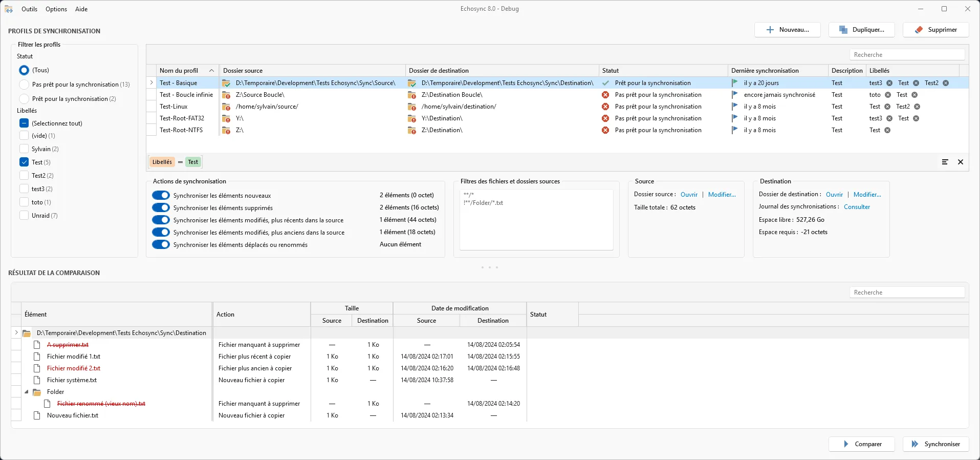Viewport: 980px width, 460px height.
Task: Click source folder icon of Test - Basique
Action: [226, 83]
